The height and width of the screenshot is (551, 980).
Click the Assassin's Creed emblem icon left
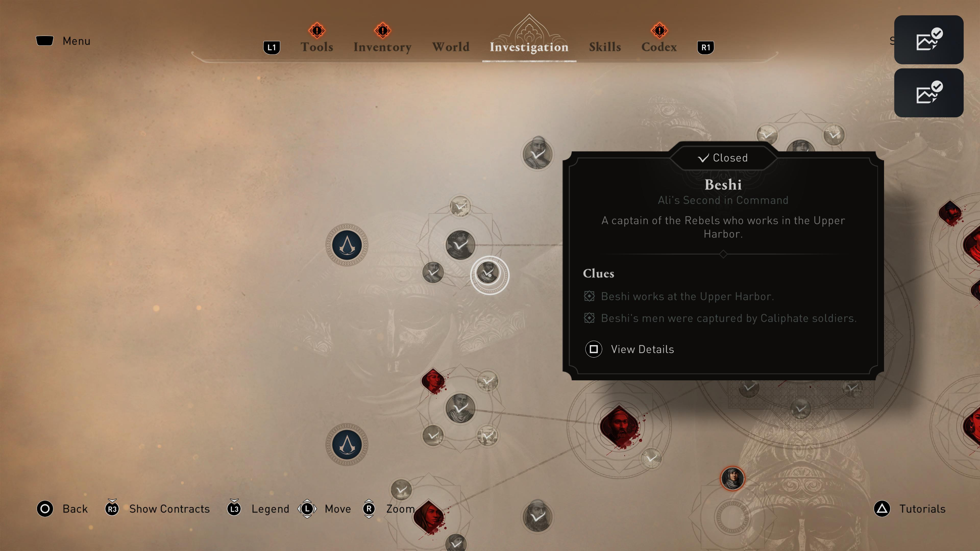coord(347,244)
